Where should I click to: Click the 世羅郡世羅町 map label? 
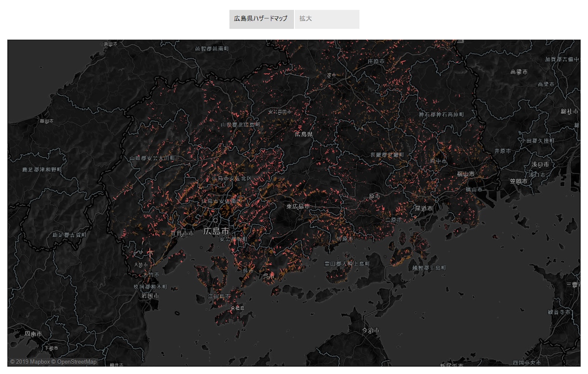click(387, 155)
